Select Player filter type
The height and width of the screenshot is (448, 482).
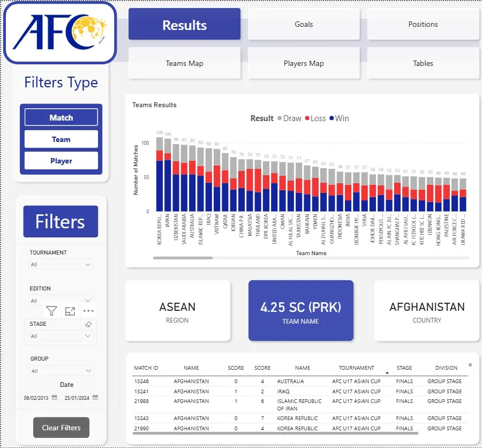point(61,161)
